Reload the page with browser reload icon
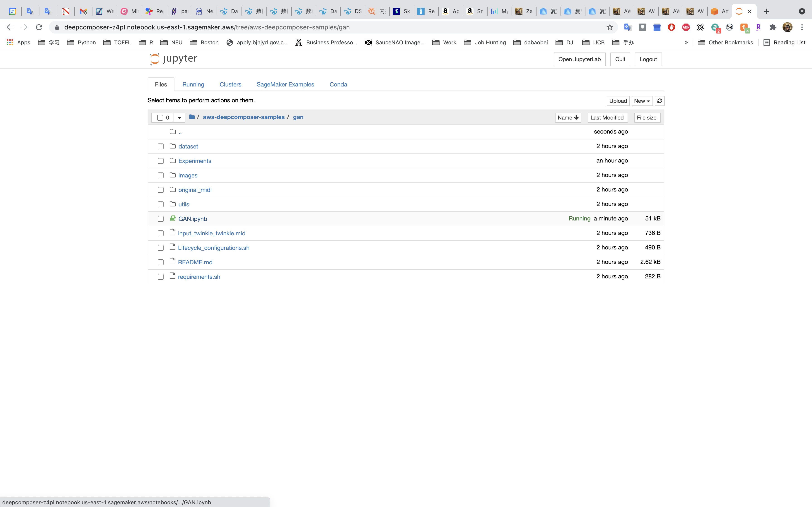 39,27
